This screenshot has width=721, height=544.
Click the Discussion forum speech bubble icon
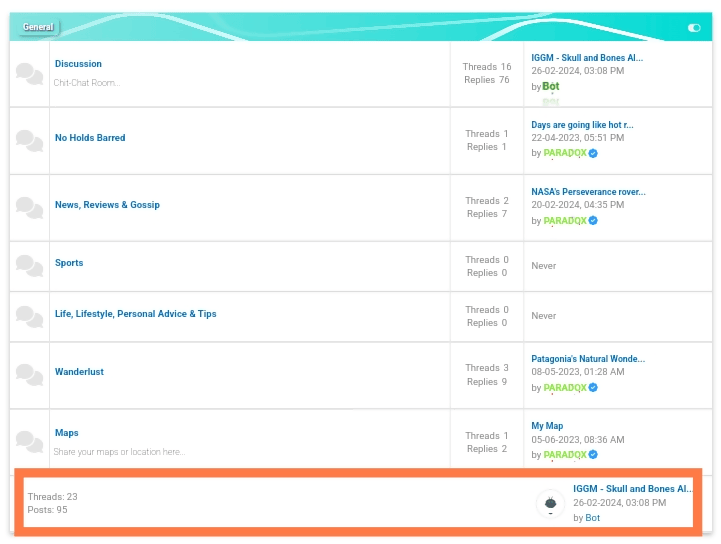[x=29, y=73]
